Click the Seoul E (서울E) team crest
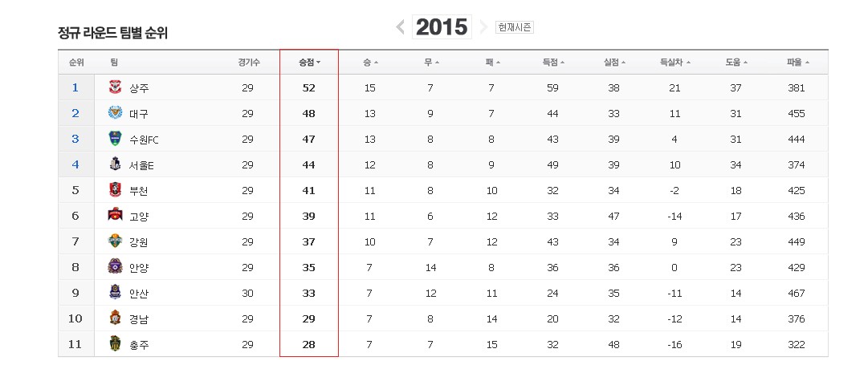 pyautogui.click(x=116, y=164)
